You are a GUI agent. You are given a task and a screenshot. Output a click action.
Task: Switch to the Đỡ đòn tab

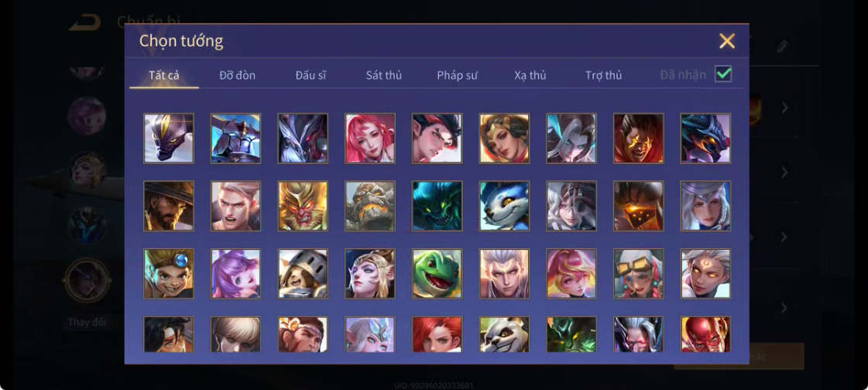coord(238,75)
